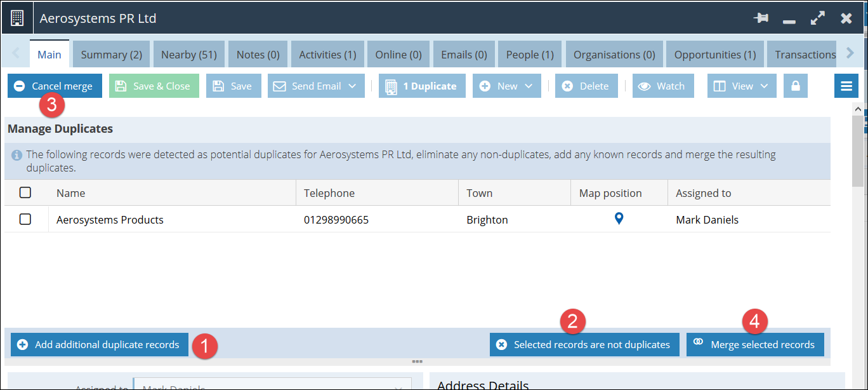The width and height of the screenshot is (868, 390).
Task: Mark selected records are not duplicates
Action: coord(584,344)
